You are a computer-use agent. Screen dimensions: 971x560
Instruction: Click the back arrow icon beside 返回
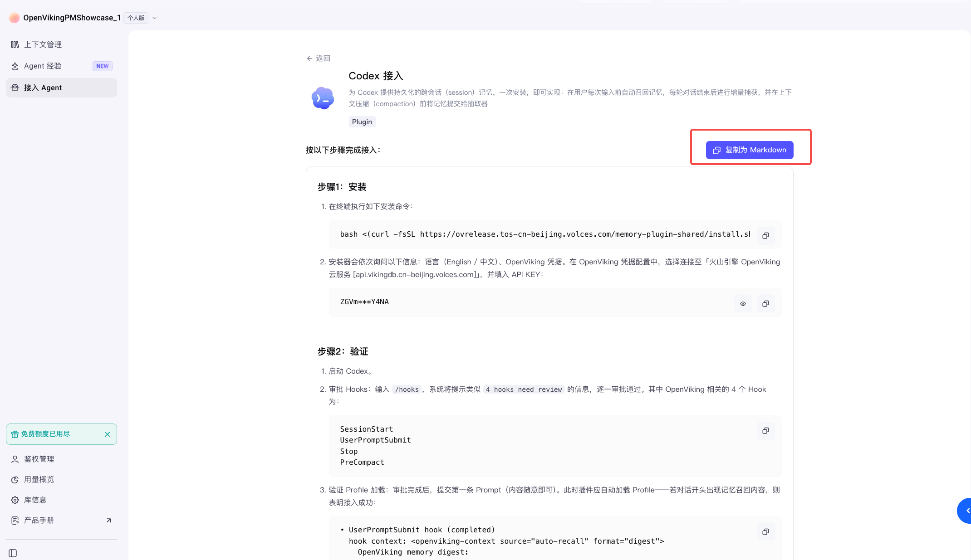(309, 58)
